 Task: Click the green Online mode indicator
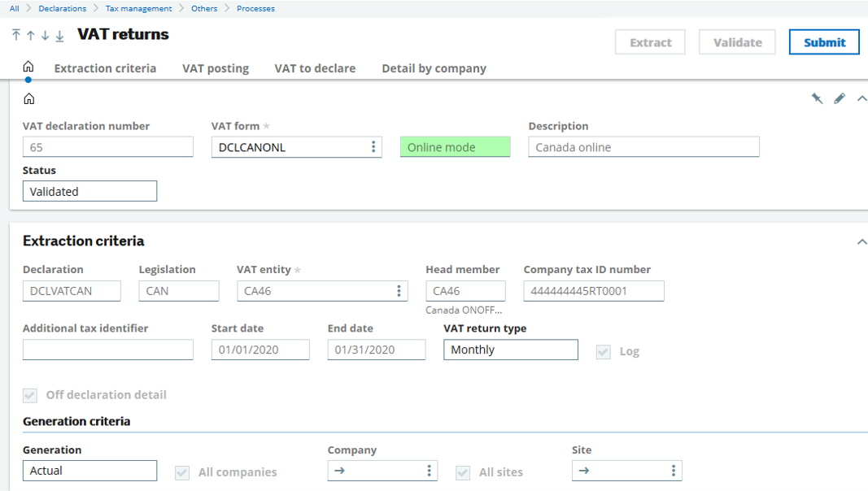point(455,147)
